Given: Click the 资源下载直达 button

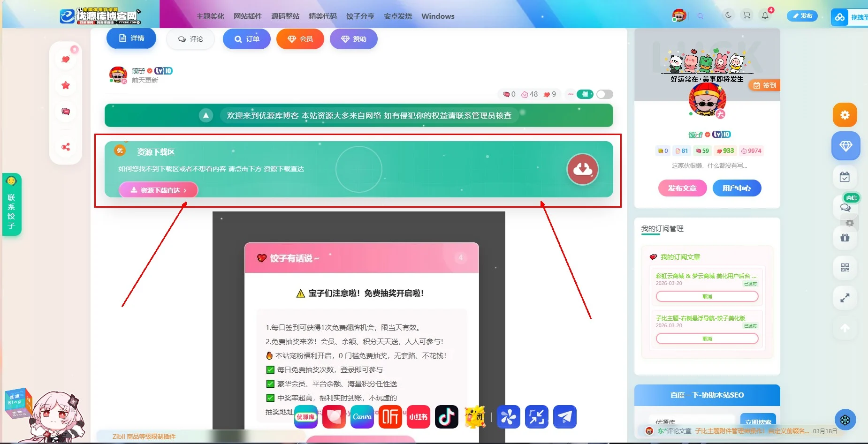Looking at the screenshot, I should (x=158, y=190).
